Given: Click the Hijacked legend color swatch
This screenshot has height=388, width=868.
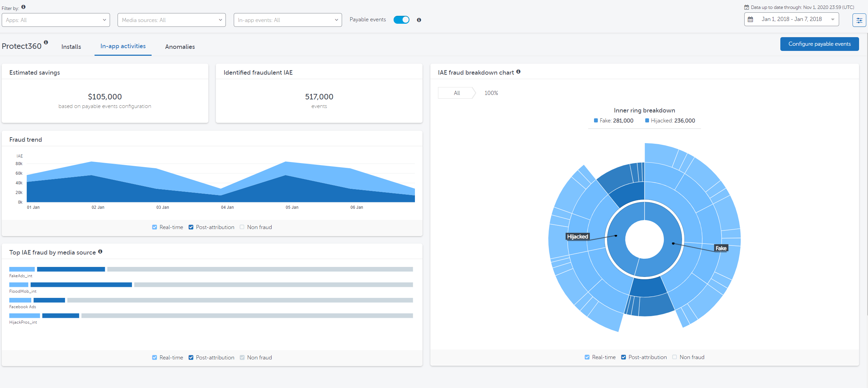Looking at the screenshot, I should tap(647, 120).
